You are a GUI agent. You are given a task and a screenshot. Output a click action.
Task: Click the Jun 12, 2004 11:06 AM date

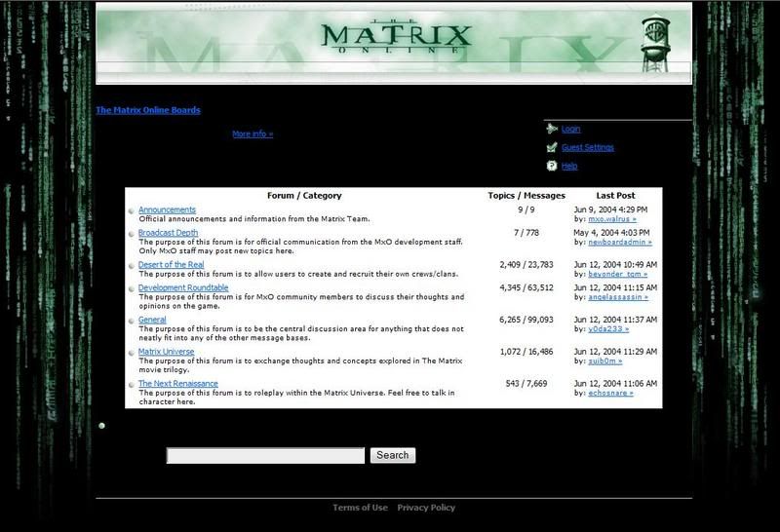click(615, 383)
